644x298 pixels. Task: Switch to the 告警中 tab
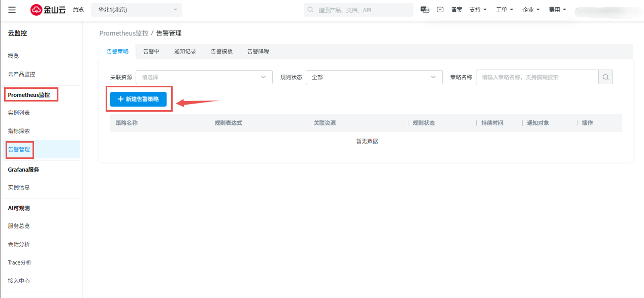[151, 51]
